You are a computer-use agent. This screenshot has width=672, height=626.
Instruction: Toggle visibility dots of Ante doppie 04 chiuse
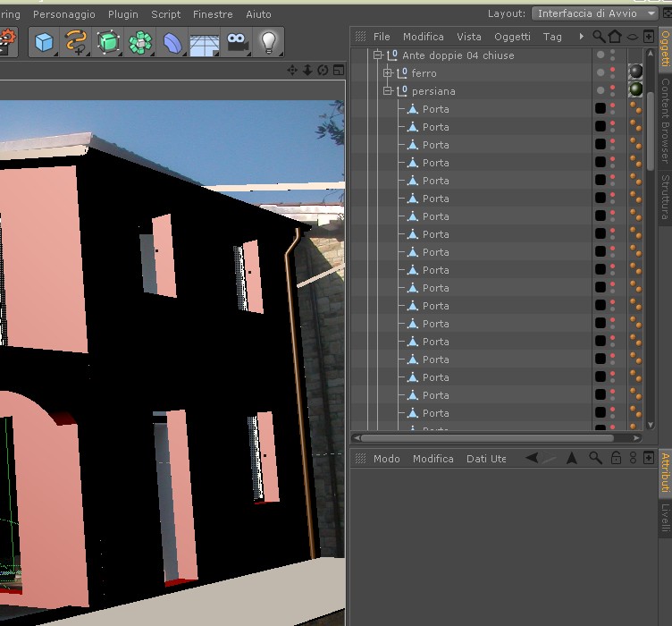coord(612,55)
